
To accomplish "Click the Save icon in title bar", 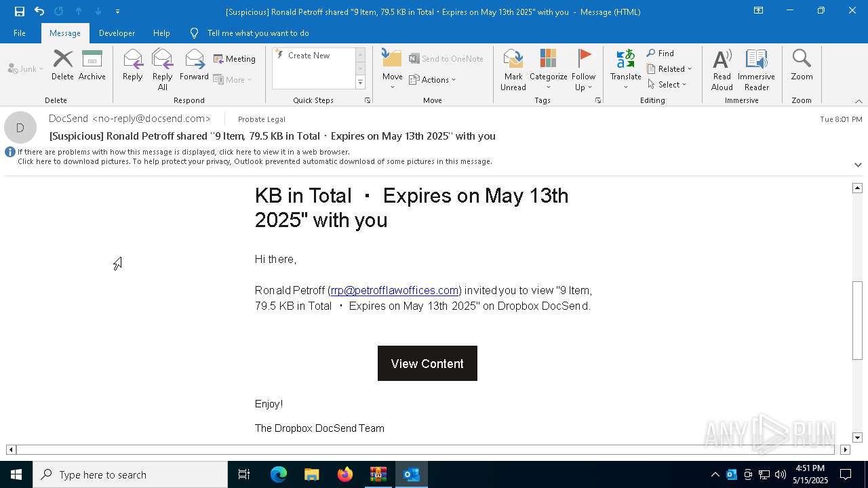I will click(19, 12).
